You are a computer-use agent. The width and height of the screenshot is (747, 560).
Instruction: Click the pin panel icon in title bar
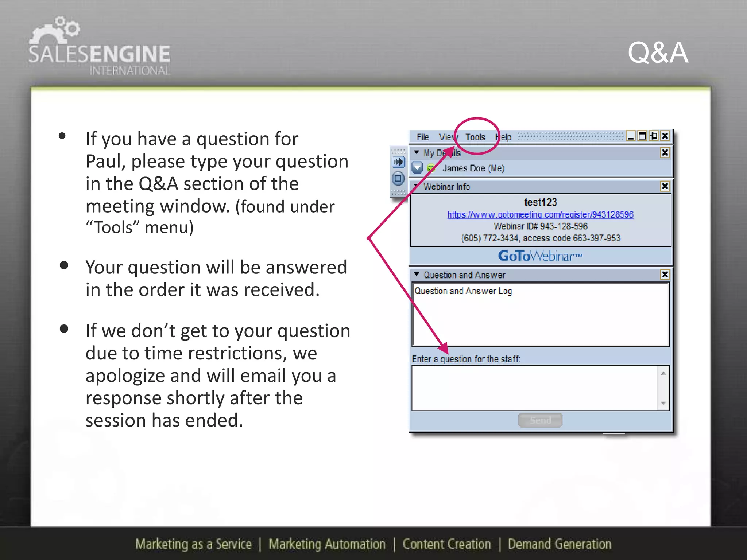click(654, 136)
